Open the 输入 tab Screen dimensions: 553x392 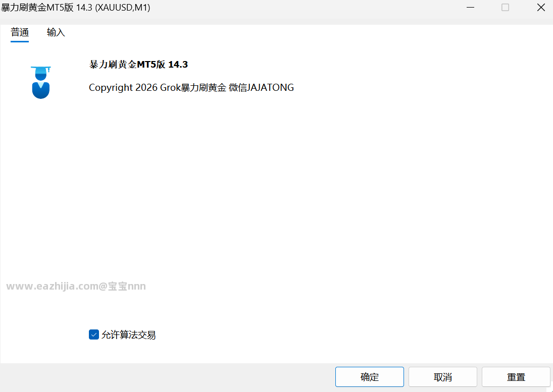tap(56, 32)
